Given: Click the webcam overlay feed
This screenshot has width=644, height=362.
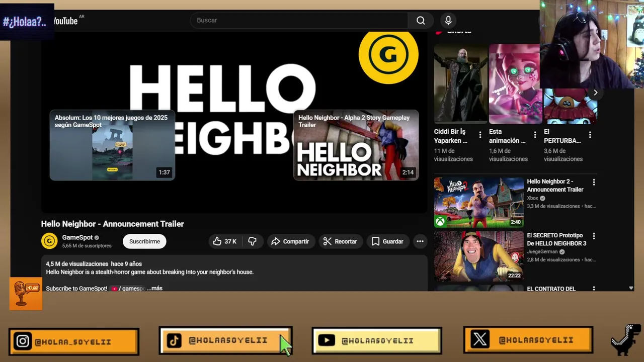Looking at the screenshot, I should (x=592, y=44).
